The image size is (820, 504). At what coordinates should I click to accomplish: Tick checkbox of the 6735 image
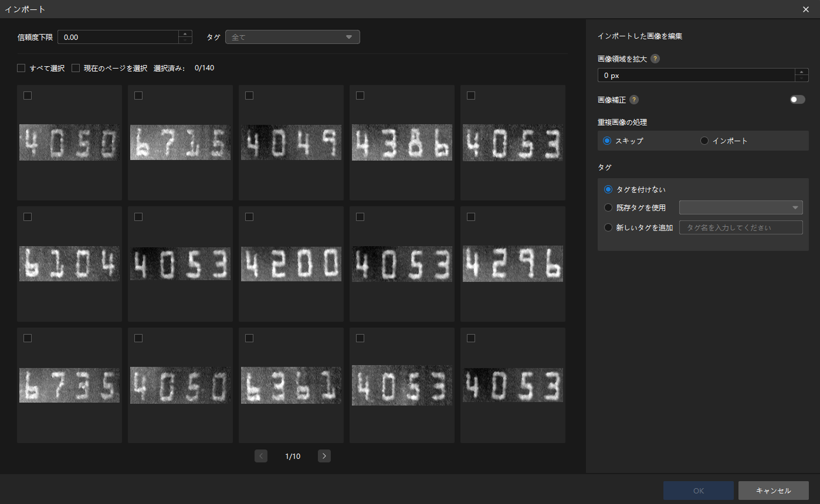click(x=28, y=338)
